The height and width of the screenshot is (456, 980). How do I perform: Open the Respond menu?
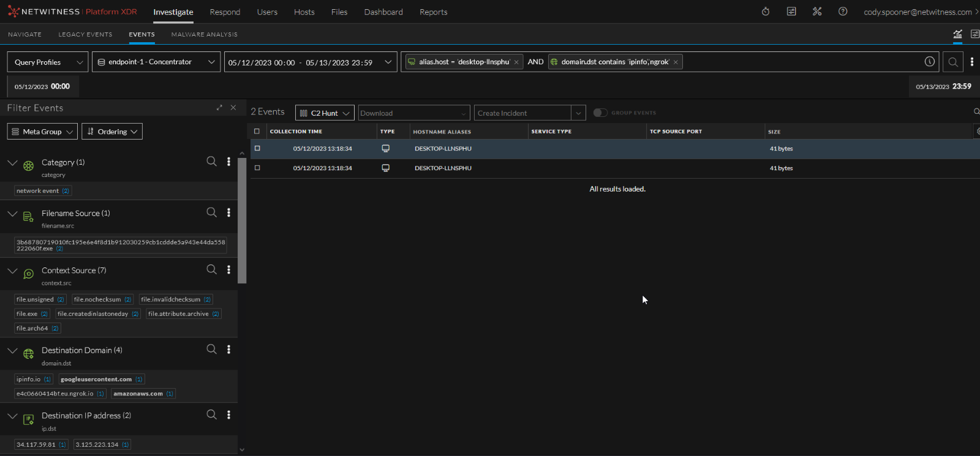click(x=225, y=12)
